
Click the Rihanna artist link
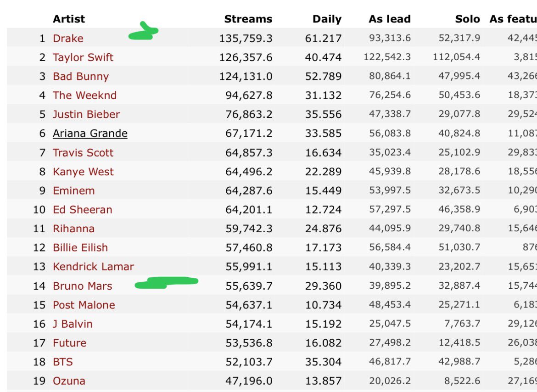[x=73, y=228]
